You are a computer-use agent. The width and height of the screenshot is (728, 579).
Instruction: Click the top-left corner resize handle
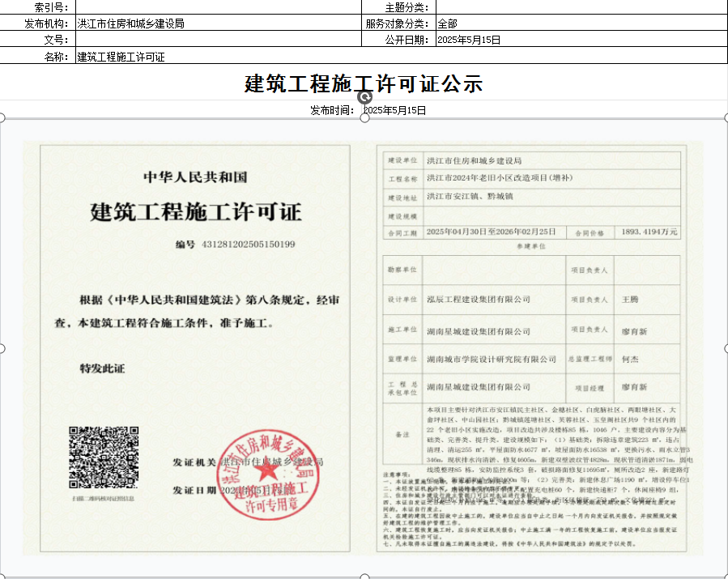[x=2, y=120]
